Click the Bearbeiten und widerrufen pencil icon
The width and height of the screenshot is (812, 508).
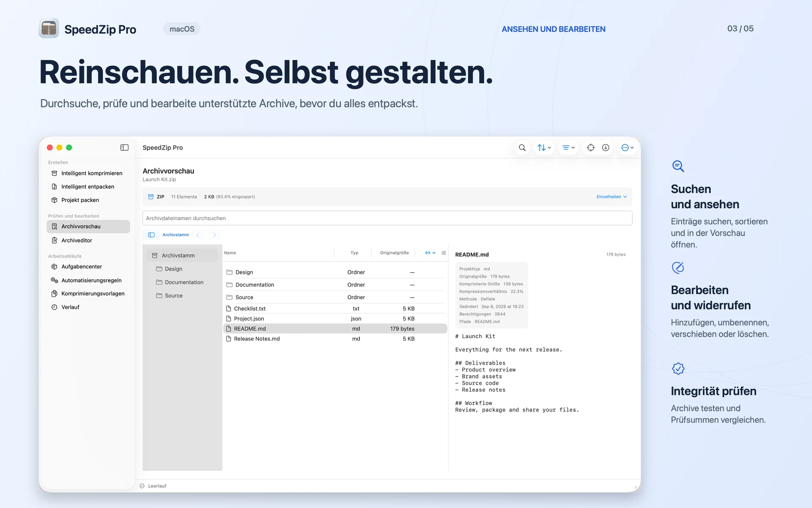click(x=678, y=268)
